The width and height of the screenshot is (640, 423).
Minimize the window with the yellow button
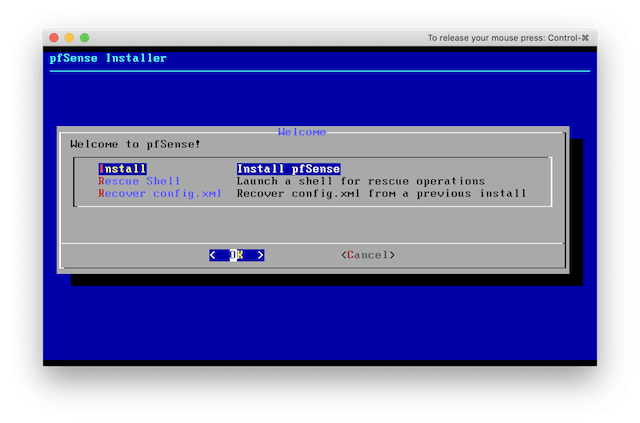69,38
